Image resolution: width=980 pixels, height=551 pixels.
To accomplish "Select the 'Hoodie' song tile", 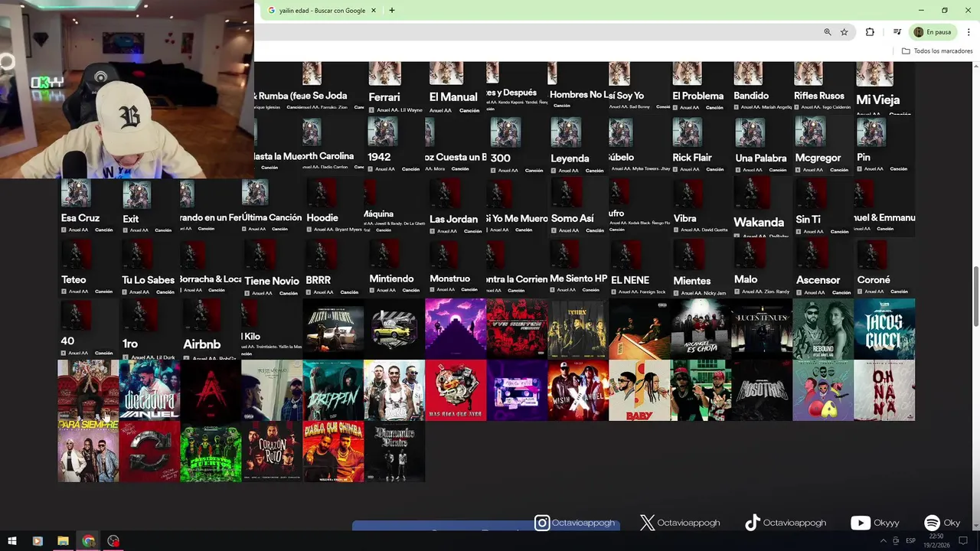I will [333, 207].
